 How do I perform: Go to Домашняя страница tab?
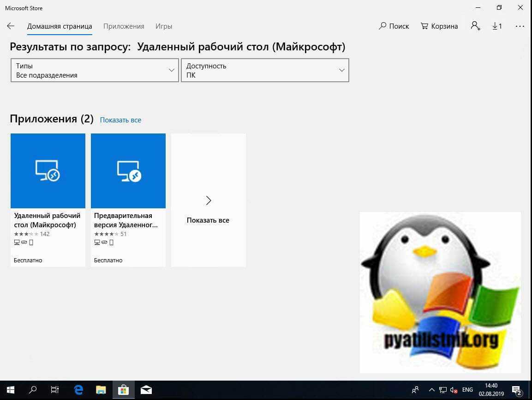click(60, 26)
